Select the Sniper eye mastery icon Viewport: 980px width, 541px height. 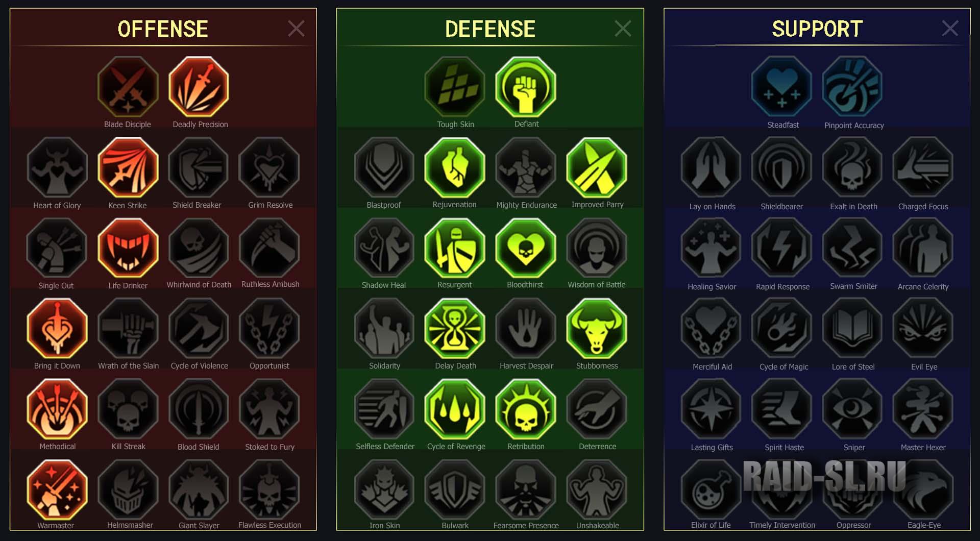click(853, 409)
